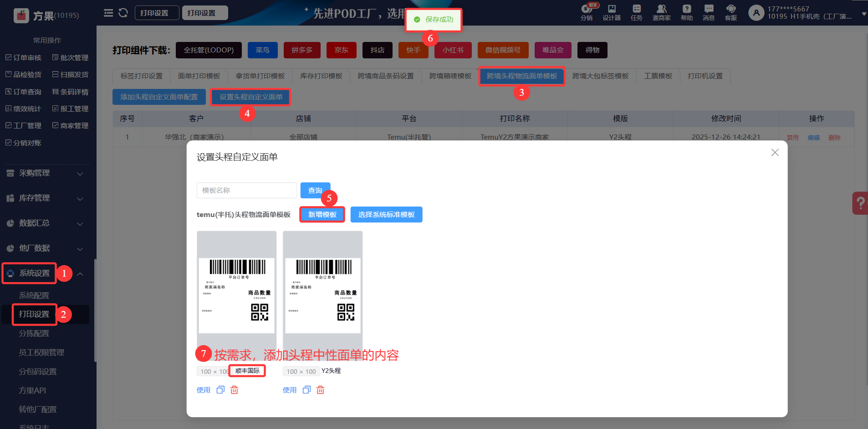
Task: Open the 分销 distribution icon
Action: (587, 12)
